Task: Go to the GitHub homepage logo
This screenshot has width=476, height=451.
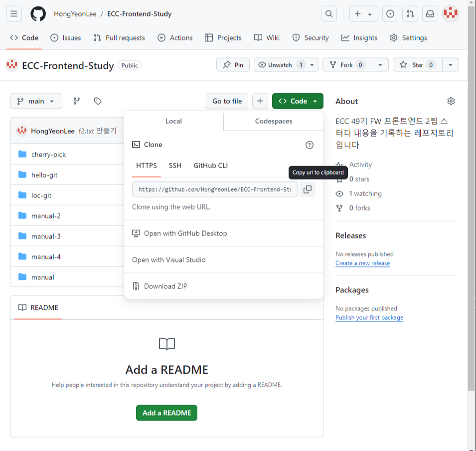Action: [38, 13]
